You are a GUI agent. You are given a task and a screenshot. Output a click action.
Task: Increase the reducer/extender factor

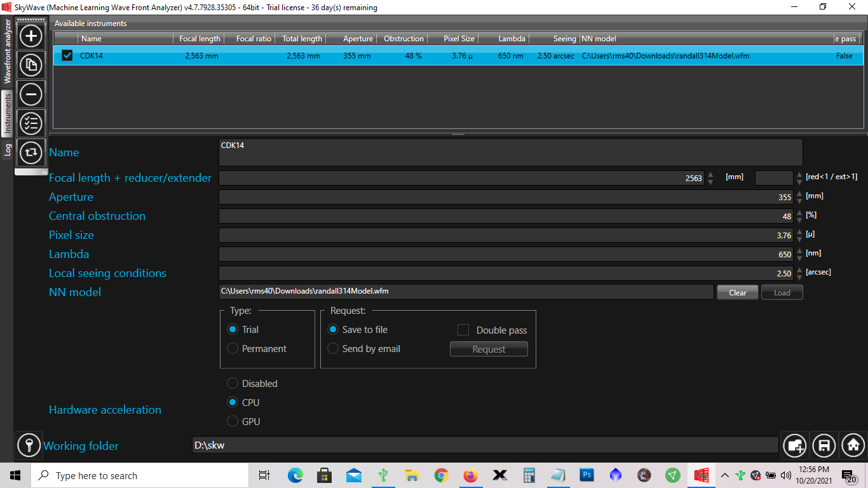click(x=799, y=175)
